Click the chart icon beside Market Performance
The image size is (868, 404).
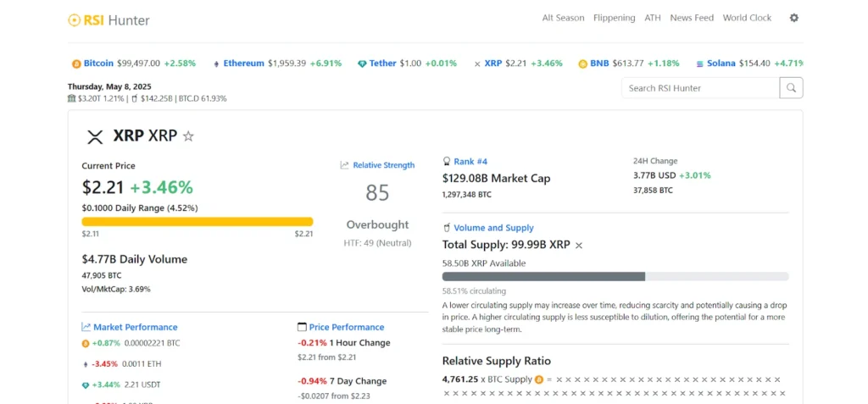coord(86,327)
